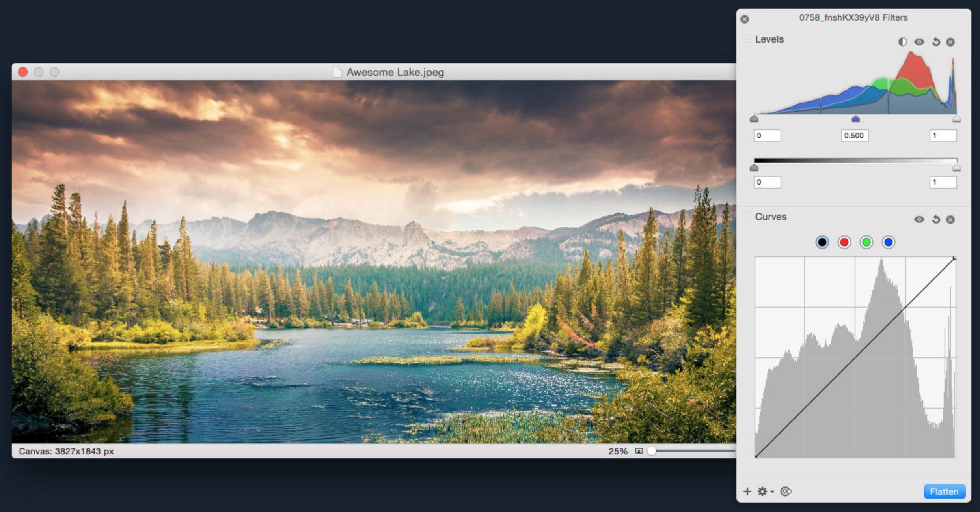Click the Levels panel grip handle
980x512 pixels.
[x=746, y=39]
